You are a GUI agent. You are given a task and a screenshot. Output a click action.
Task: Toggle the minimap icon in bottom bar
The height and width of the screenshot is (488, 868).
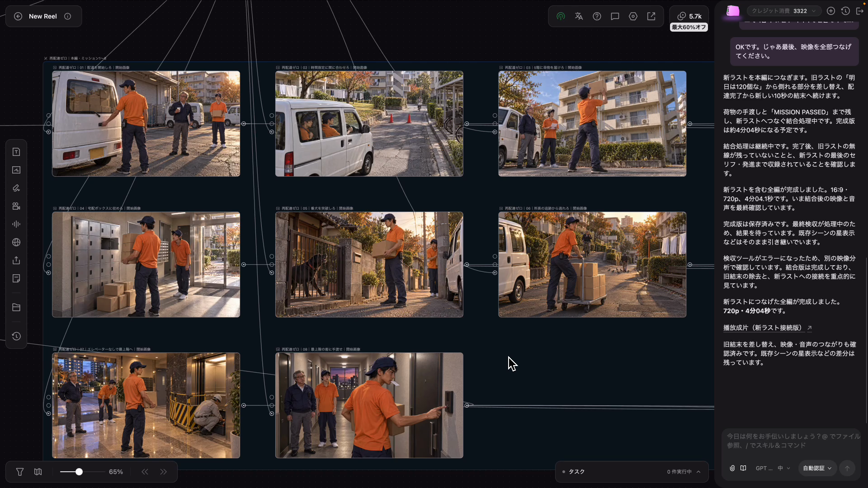tap(38, 472)
